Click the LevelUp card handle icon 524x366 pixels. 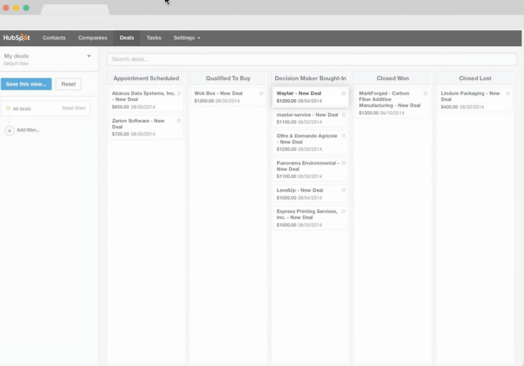[344, 190]
